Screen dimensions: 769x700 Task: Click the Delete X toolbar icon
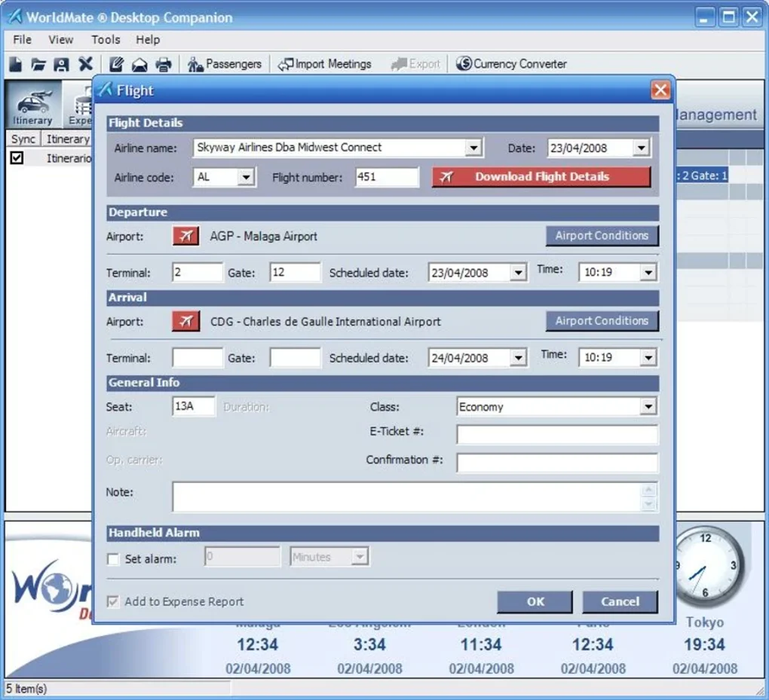[x=85, y=64]
